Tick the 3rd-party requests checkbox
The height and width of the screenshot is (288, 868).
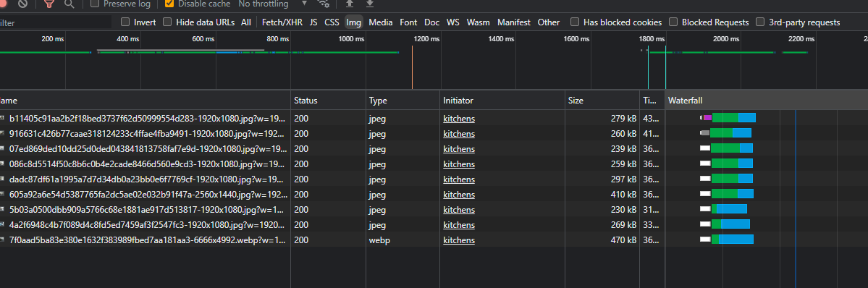[760, 22]
